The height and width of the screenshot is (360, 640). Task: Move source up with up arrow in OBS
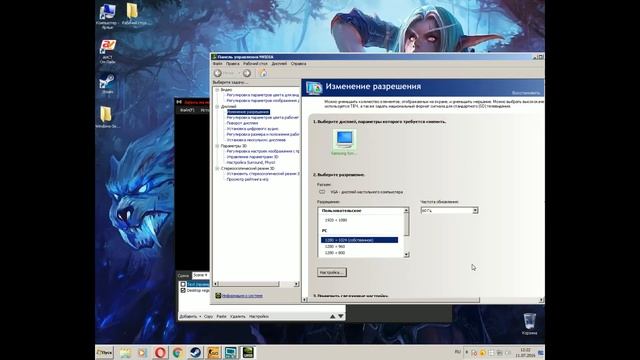pyautogui.click(x=332, y=316)
